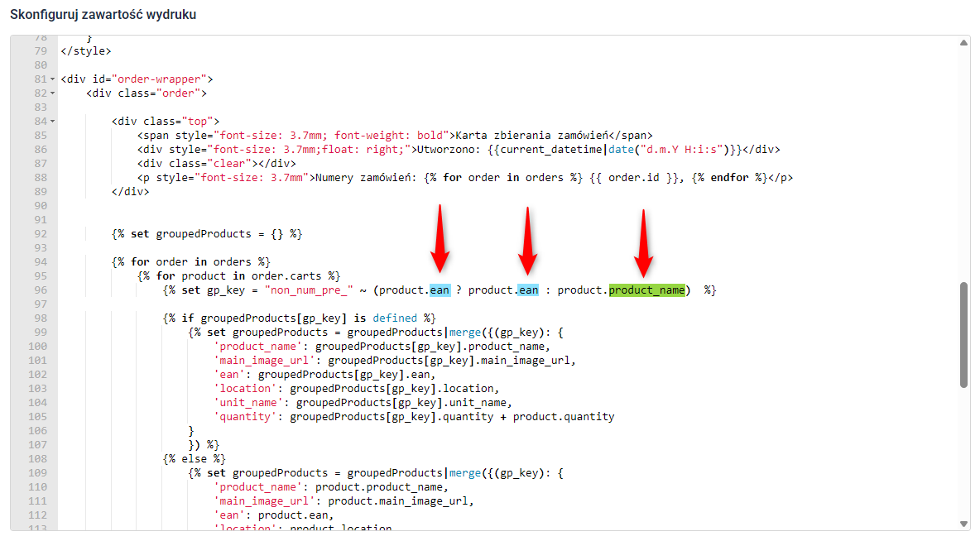980x541 pixels.
Task: Click the scrollbar up arrow
Action: click(963, 42)
